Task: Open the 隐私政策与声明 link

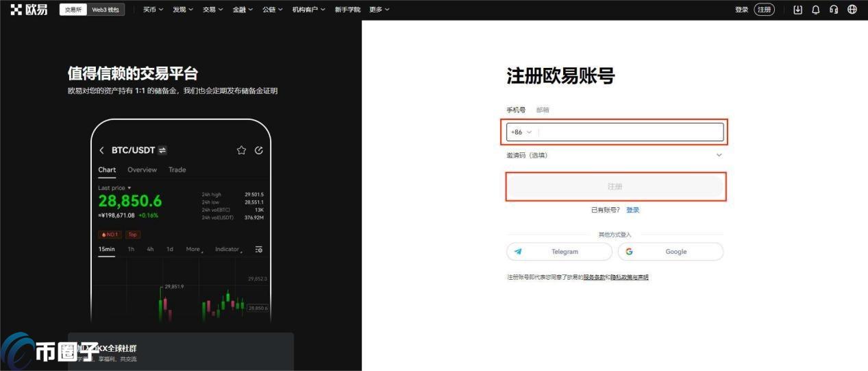Action: [630, 277]
